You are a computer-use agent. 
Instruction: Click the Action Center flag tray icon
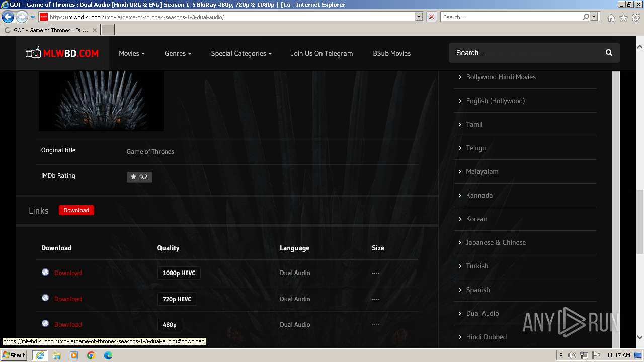coord(596,355)
